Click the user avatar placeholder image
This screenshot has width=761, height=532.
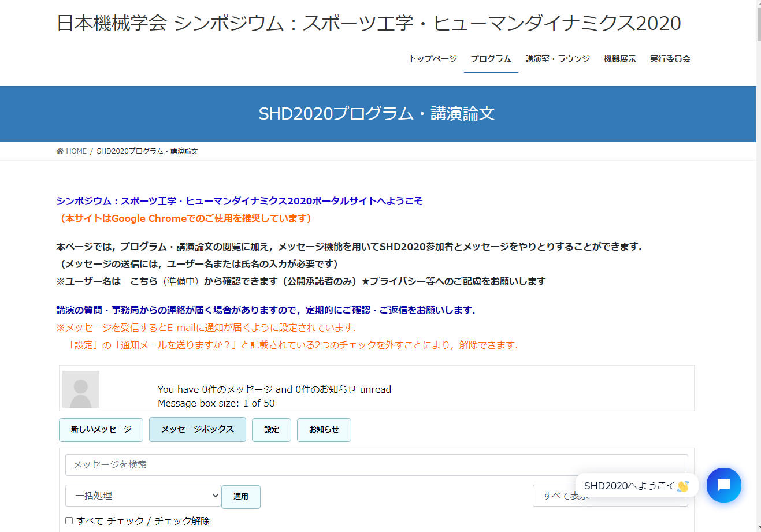tap(81, 389)
